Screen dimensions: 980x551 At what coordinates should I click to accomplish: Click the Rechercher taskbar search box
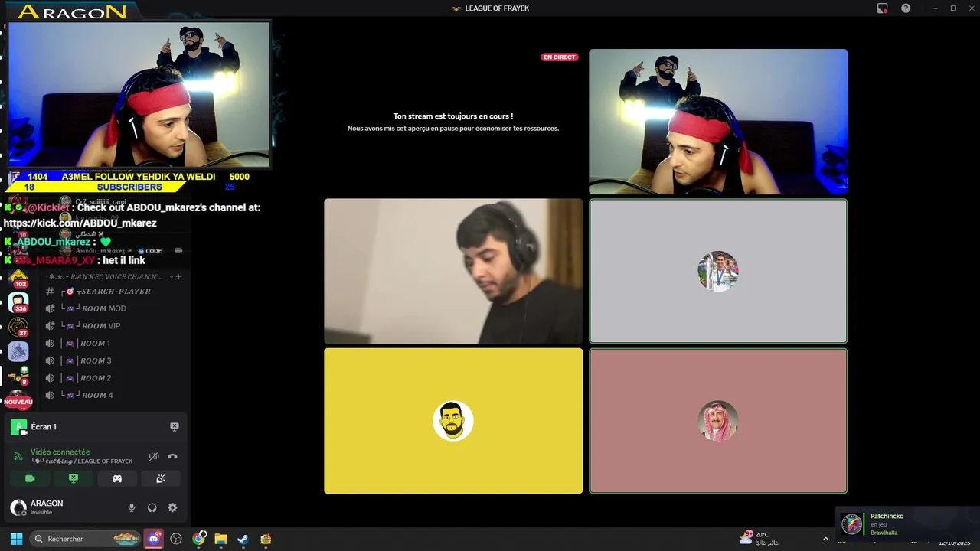click(x=86, y=539)
